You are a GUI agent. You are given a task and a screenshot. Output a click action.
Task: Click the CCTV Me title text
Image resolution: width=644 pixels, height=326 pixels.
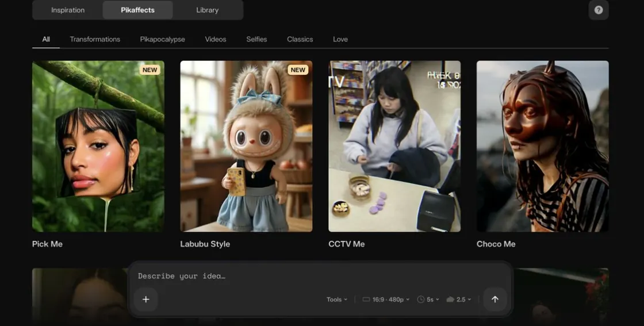click(347, 244)
